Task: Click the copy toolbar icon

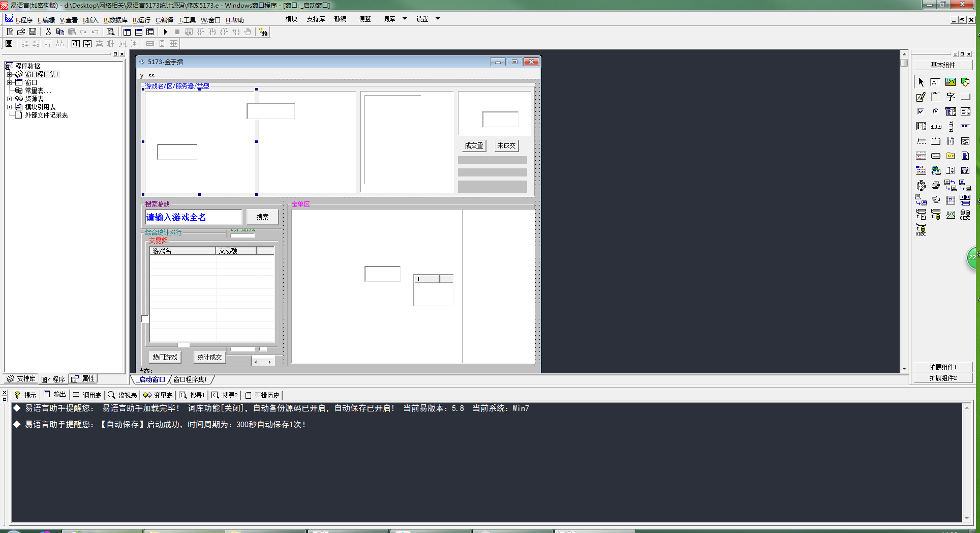Action: tap(60, 32)
